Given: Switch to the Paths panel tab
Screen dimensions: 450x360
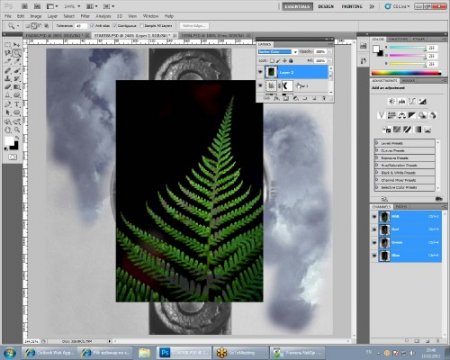Looking at the screenshot, I should tap(401, 207).
